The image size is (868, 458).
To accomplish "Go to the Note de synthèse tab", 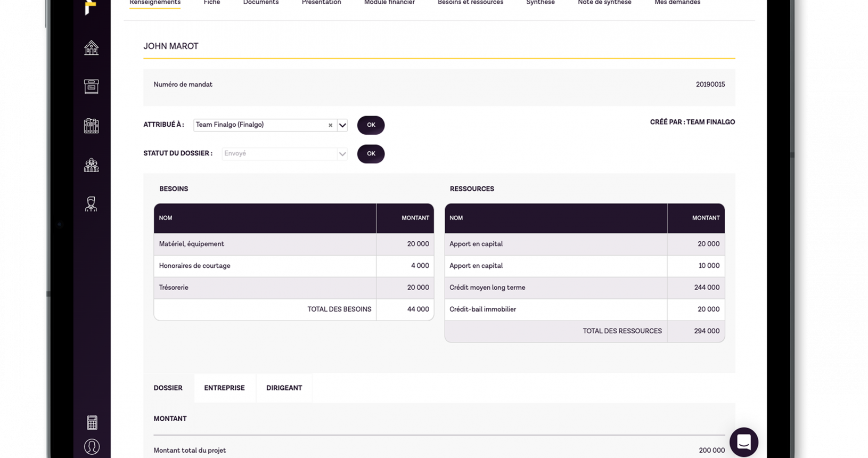I will click(x=604, y=3).
